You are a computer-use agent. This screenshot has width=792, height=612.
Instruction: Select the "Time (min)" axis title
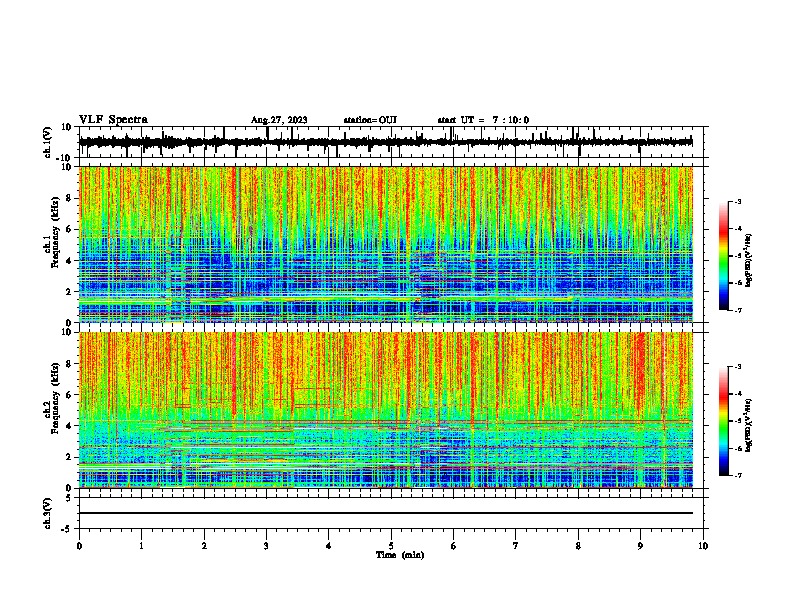[400, 555]
